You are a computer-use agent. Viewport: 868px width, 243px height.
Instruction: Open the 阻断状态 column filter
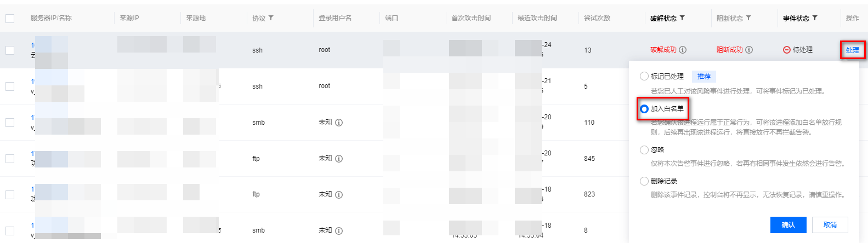[748, 18]
